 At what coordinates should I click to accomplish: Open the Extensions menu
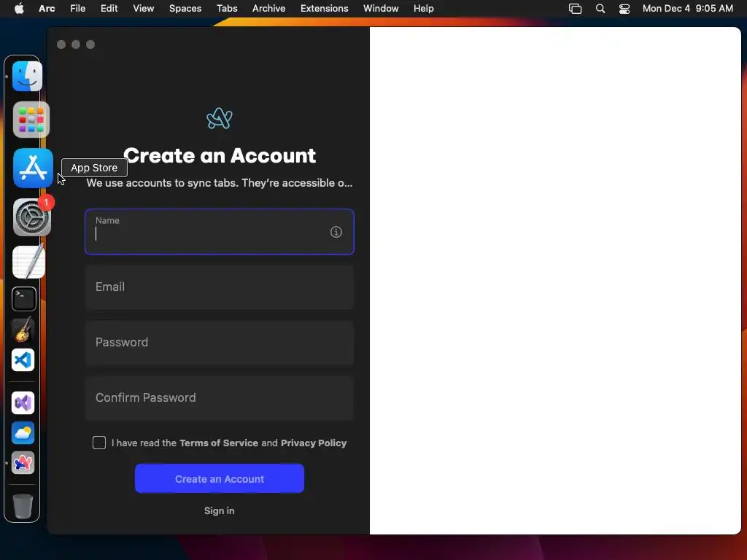tap(324, 9)
